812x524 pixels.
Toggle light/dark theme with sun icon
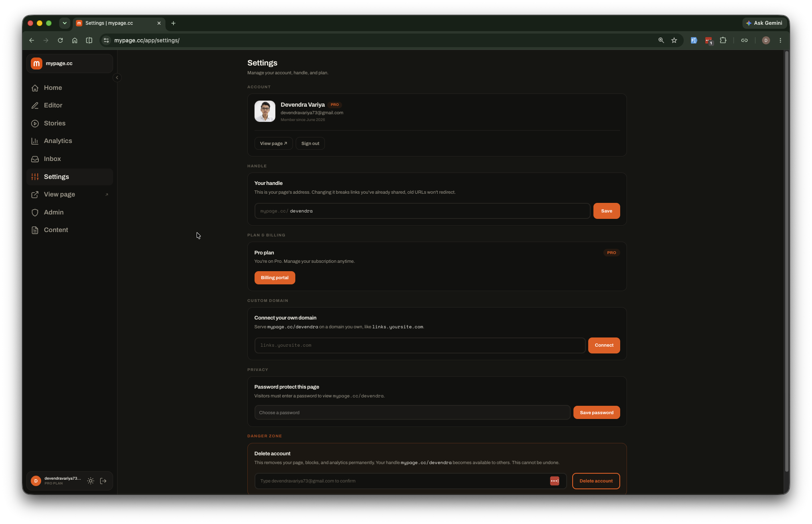[91, 481]
